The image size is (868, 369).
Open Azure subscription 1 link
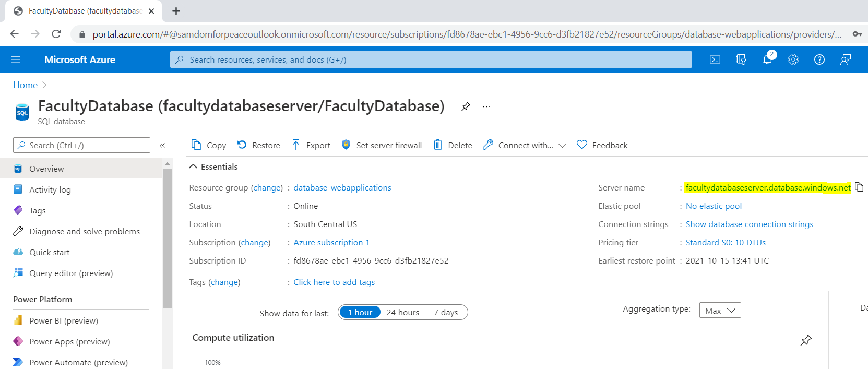pos(331,242)
